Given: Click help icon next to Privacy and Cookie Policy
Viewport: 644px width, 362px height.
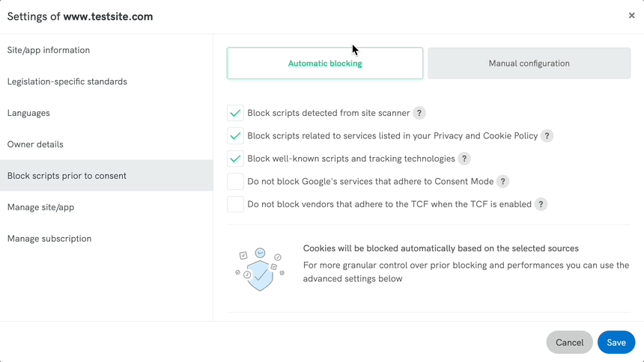Looking at the screenshot, I should [547, 136].
